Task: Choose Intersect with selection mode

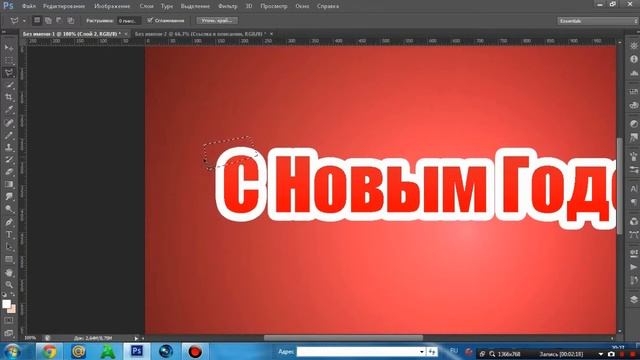Action: coord(71,20)
